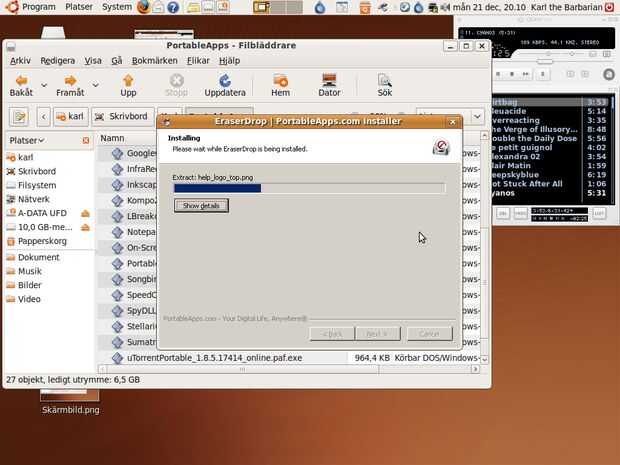620x465 pixels.
Task: Open the Platser menu in top panel
Action: (79, 7)
